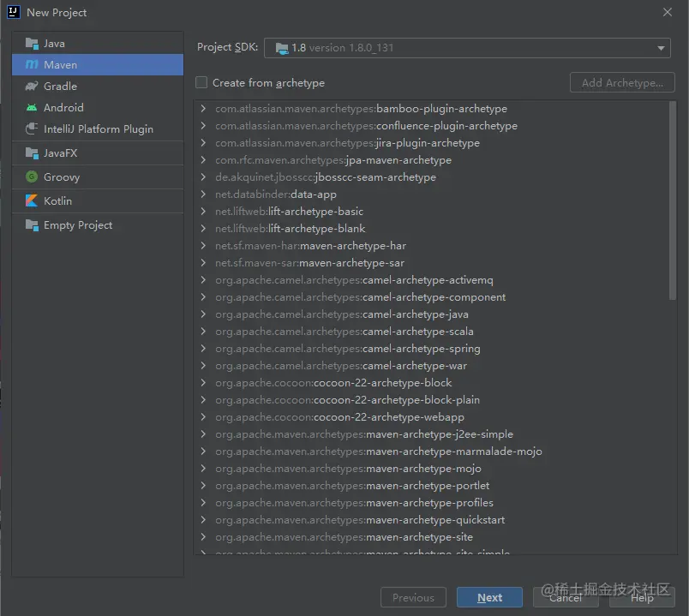Select the Groovy project type
The width and height of the screenshot is (689, 616).
click(x=98, y=176)
